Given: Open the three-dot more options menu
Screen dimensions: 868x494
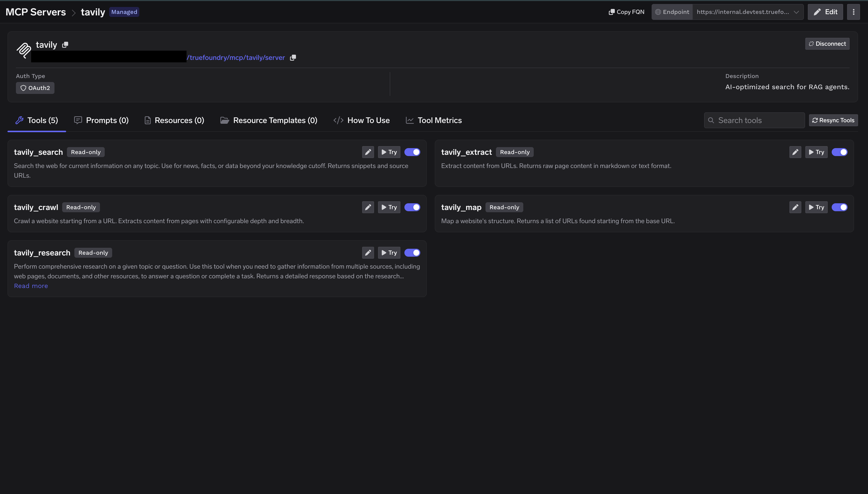Looking at the screenshot, I should 853,12.
